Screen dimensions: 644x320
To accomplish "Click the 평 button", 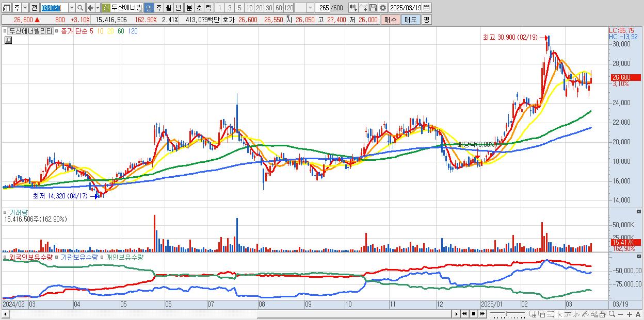I will click(x=426, y=20).
